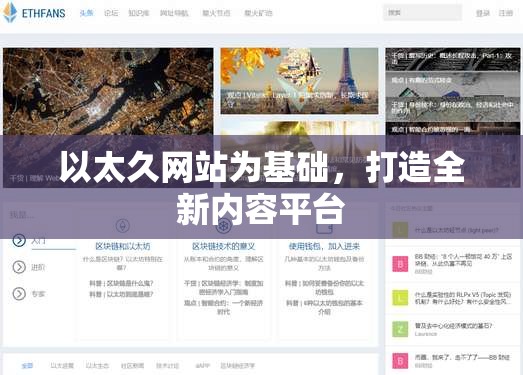Open 科普 | 如何妥善备份你的以太坊钱包 link

tap(324, 287)
